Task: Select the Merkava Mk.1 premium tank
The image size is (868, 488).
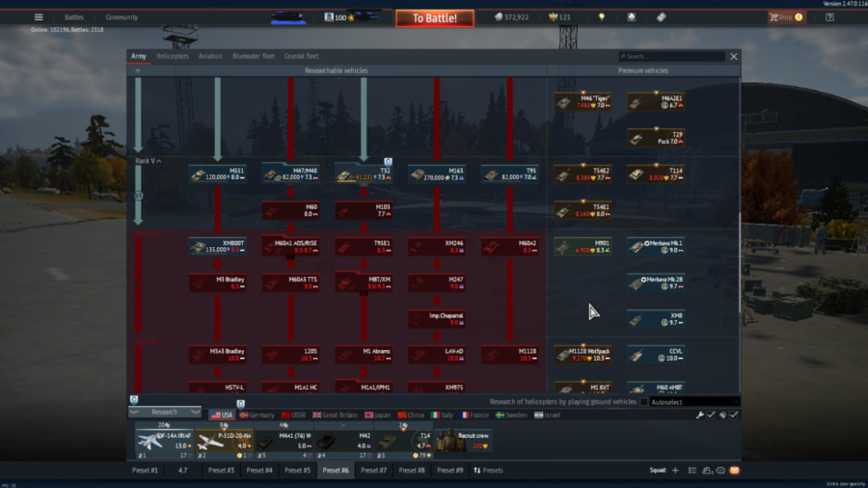Action: (x=656, y=246)
